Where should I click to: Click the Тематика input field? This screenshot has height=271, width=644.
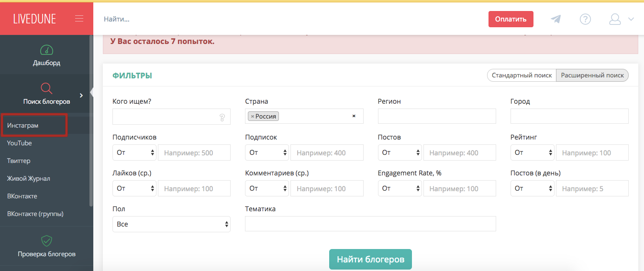tap(370, 224)
